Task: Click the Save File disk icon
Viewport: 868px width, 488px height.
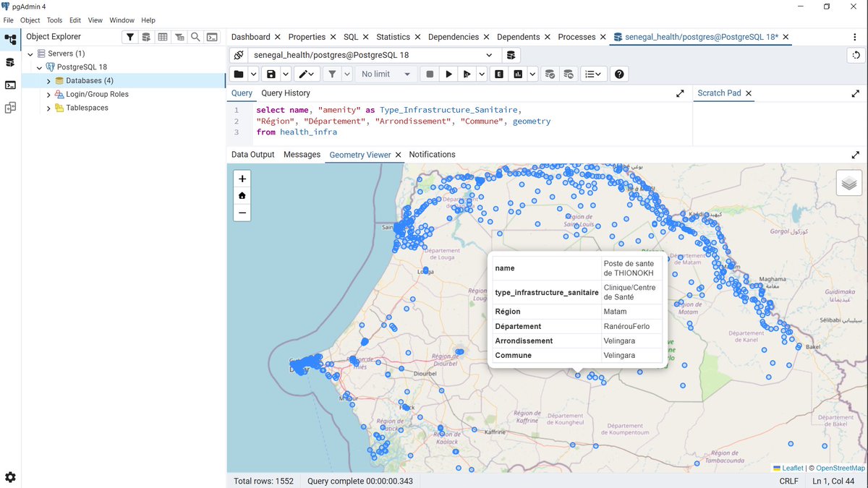Action: [271, 74]
